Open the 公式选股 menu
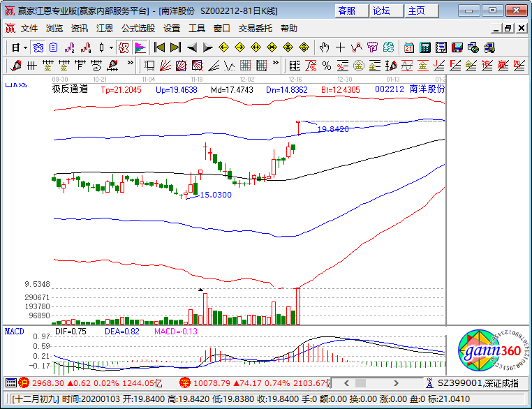The width and height of the screenshot is (532, 409). click(x=138, y=29)
